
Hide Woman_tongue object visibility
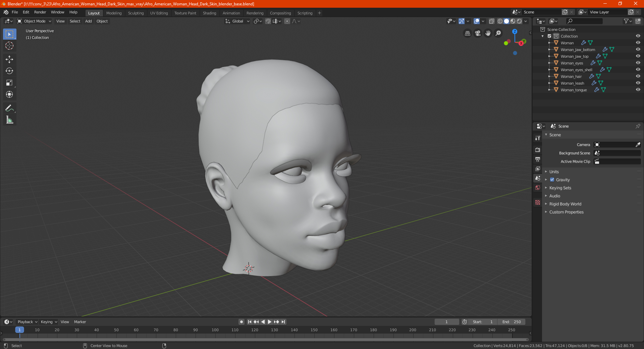click(x=638, y=90)
